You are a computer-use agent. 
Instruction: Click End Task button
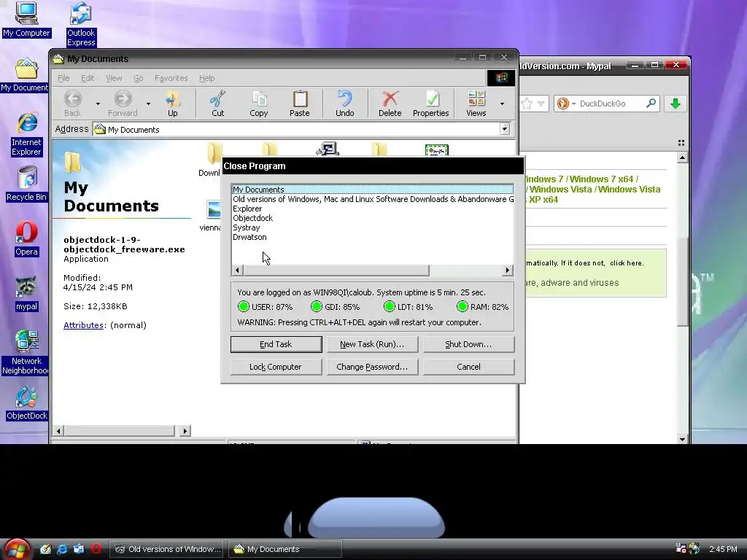pyautogui.click(x=276, y=344)
